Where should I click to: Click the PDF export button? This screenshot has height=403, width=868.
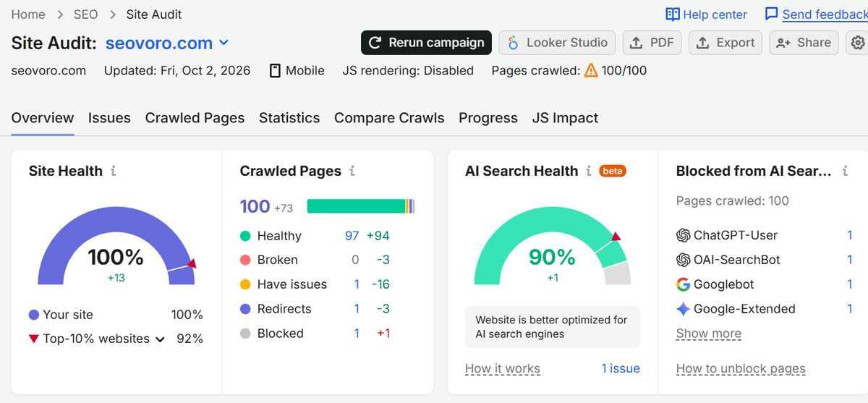point(652,43)
